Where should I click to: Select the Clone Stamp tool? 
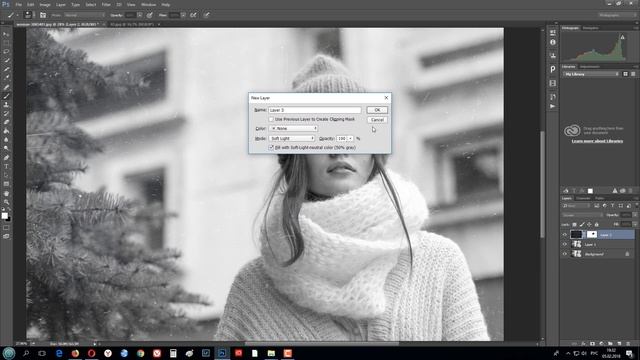pyautogui.click(x=6, y=105)
